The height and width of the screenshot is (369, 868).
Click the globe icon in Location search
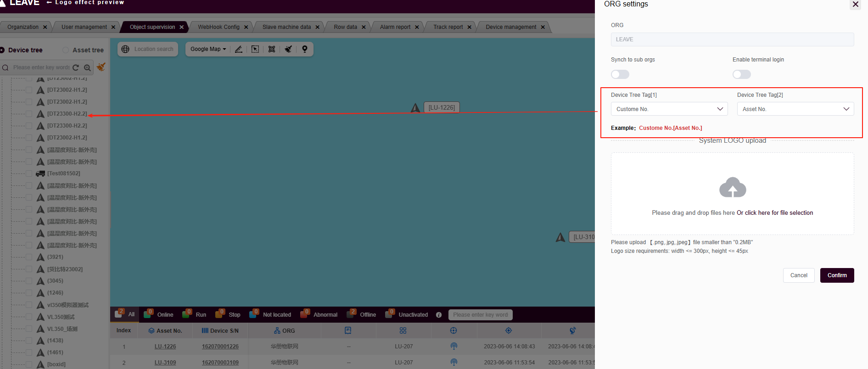(125, 49)
